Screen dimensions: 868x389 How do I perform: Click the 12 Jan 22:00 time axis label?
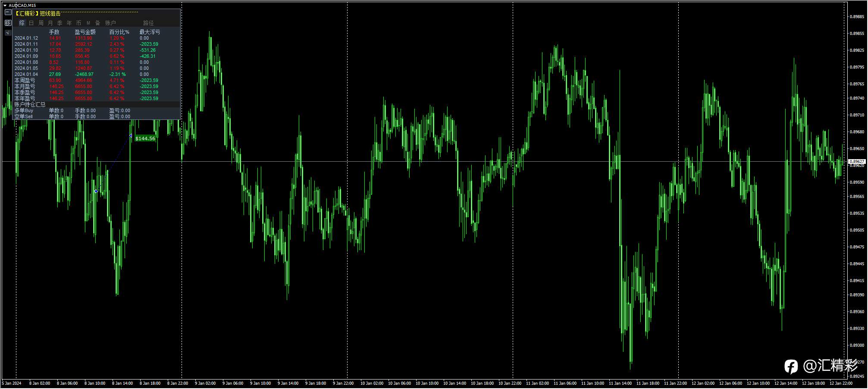click(841, 383)
